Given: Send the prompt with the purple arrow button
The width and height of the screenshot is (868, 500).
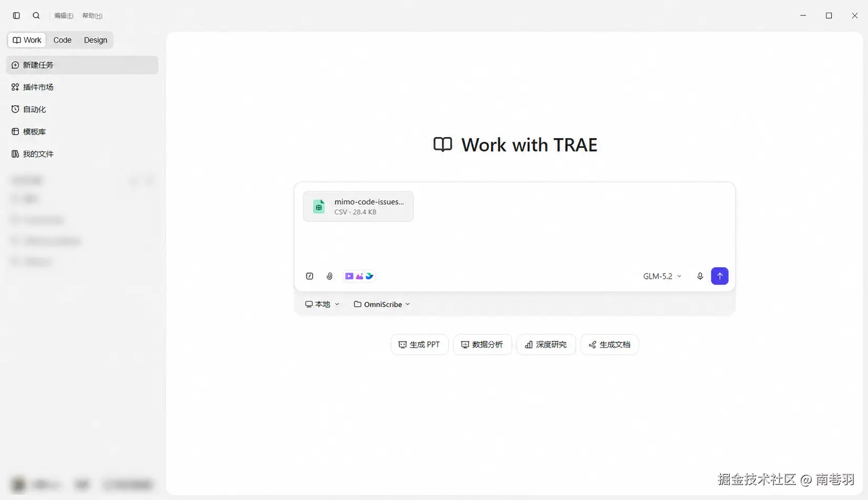Looking at the screenshot, I should pyautogui.click(x=720, y=276).
